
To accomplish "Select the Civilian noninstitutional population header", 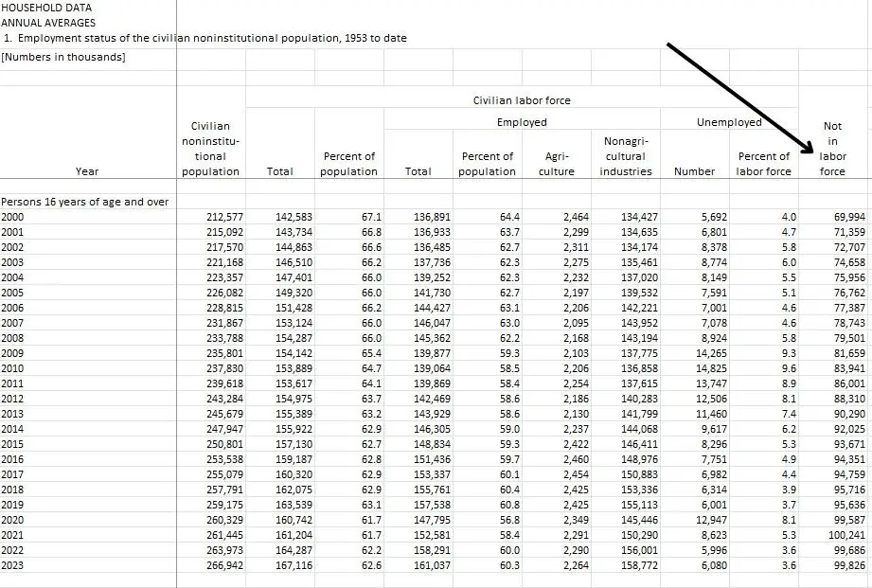I will (210, 149).
